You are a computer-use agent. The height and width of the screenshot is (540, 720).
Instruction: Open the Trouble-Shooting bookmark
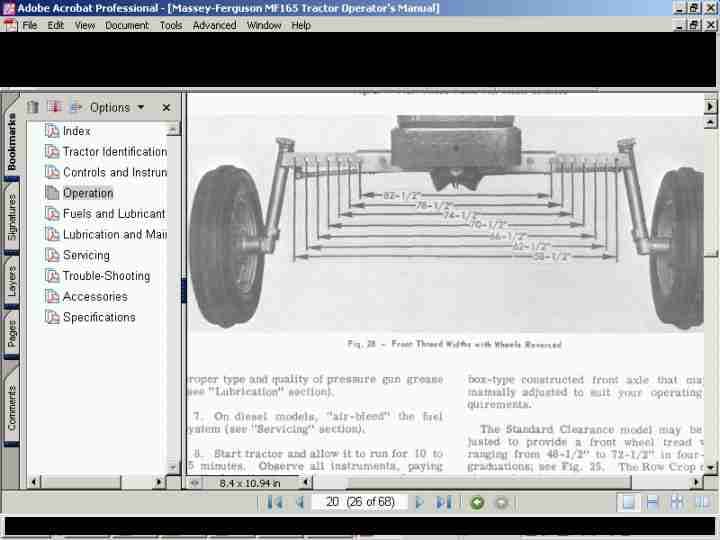[x=107, y=276]
